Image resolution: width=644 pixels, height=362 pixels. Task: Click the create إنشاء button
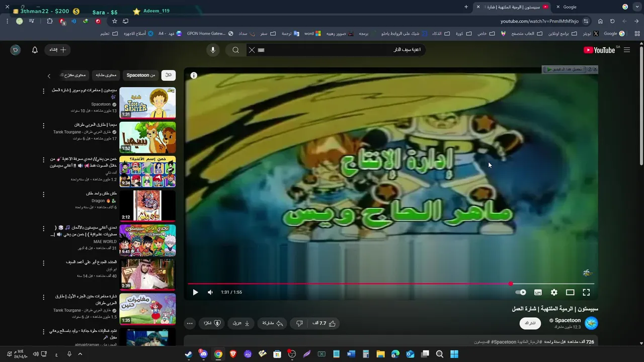point(57,50)
